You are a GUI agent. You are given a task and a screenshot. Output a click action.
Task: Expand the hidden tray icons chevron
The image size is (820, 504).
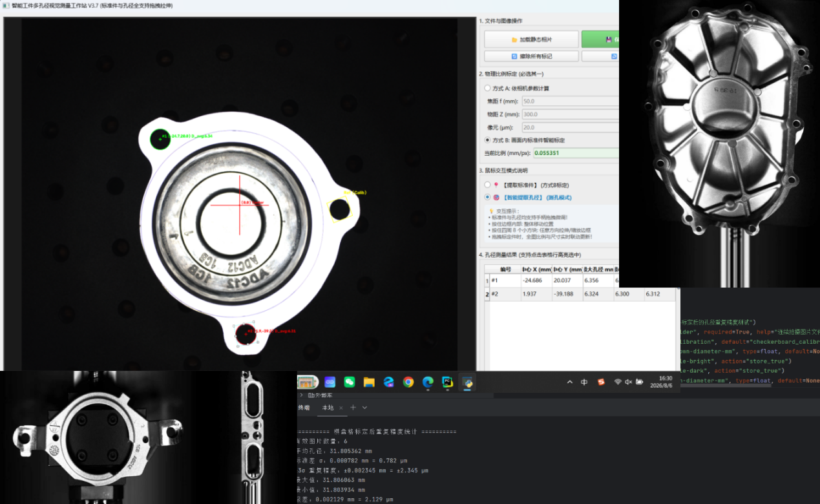(x=569, y=382)
